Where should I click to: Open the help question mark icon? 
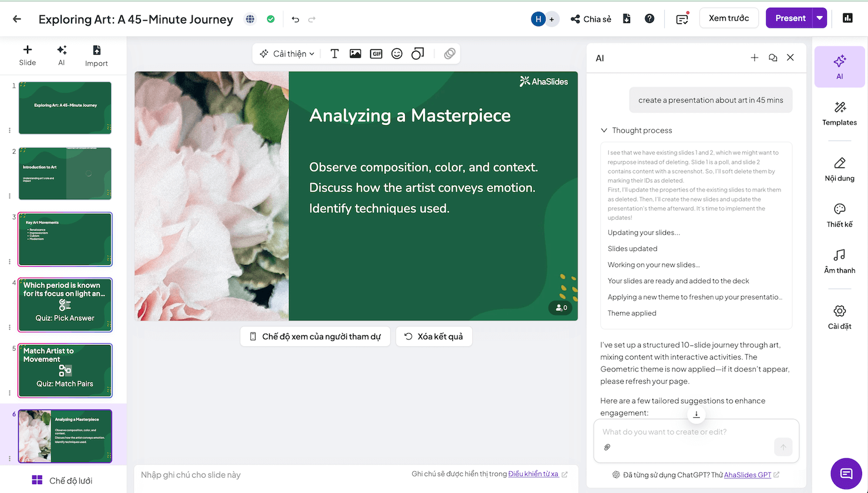[650, 18]
